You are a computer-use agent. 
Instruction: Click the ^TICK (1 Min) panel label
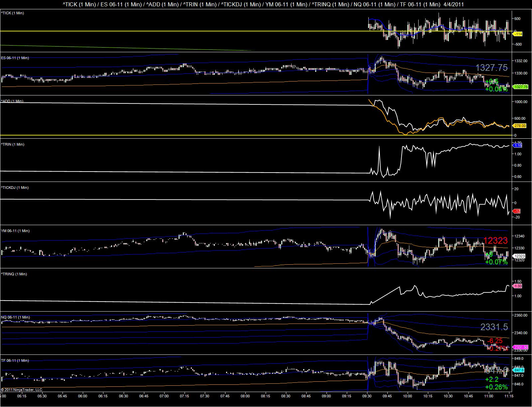tap(13, 13)
